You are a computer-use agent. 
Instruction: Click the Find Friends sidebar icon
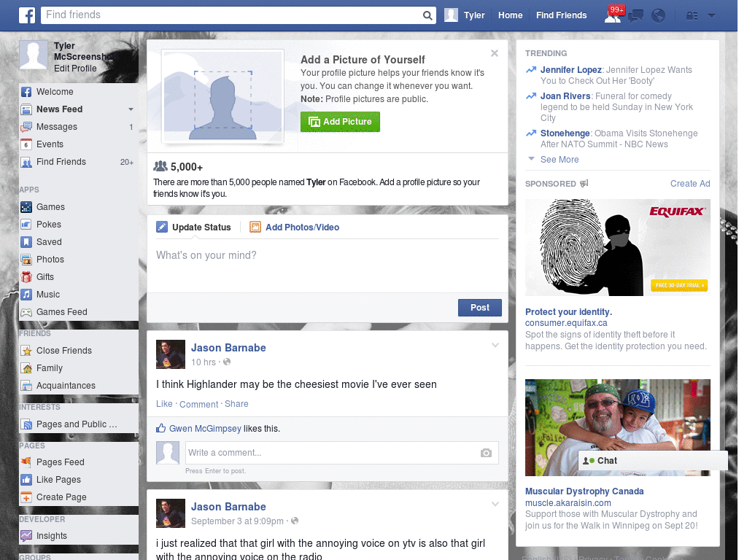(26, 163)
